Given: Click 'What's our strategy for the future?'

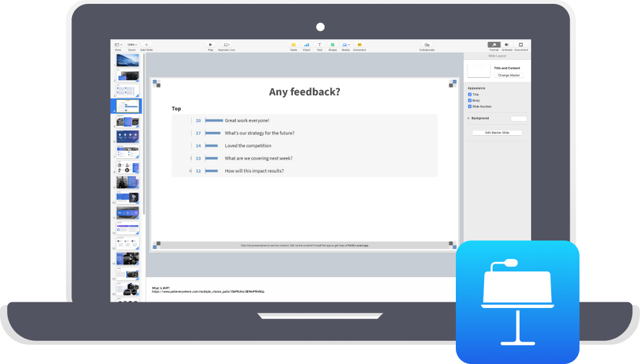Looking at the screenshot, I should (259, 133).
